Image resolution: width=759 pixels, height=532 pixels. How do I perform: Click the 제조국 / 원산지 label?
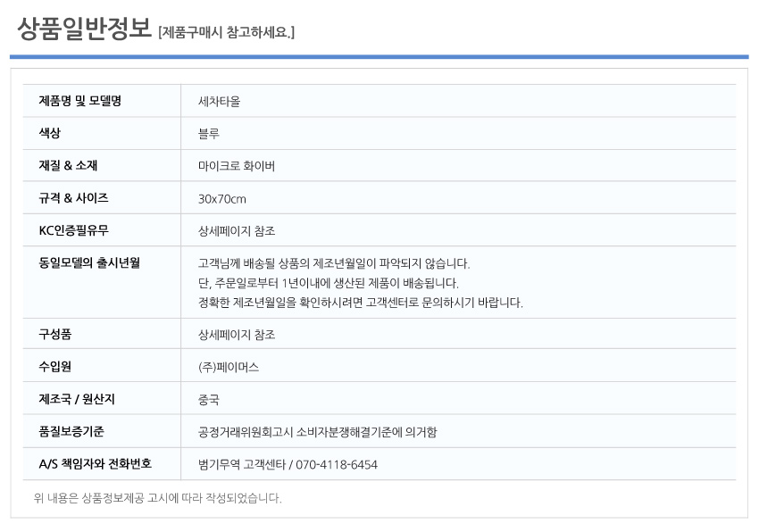tap(77, 399)
